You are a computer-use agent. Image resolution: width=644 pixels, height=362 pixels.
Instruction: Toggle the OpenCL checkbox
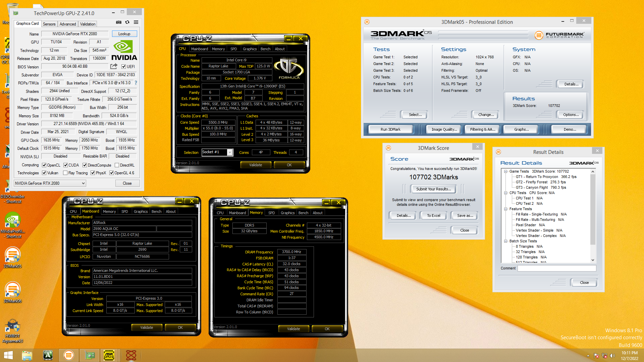click(x=44, y=165)
